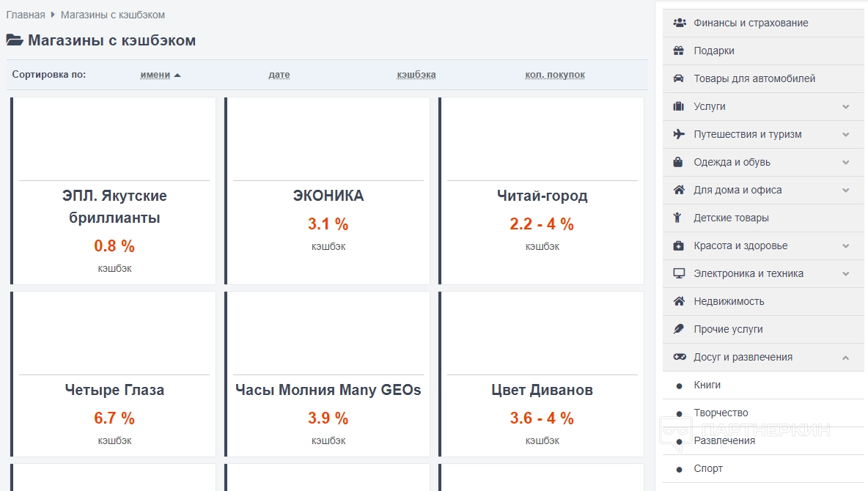Expand the Услуги category chevron
Image resolution: width=868 pixels, height=491 pixels.
pos(846,106)
